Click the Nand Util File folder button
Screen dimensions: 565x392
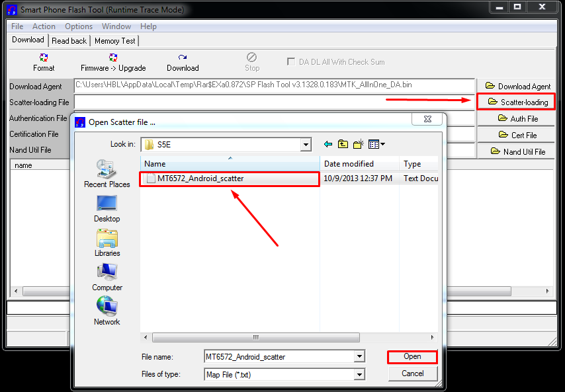click(517, 151)
